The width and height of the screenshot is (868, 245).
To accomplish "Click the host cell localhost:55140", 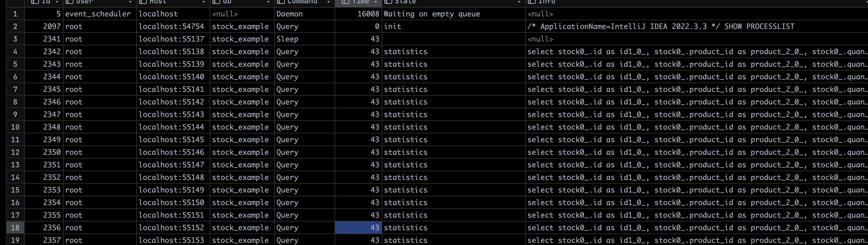I will point(173,77).
